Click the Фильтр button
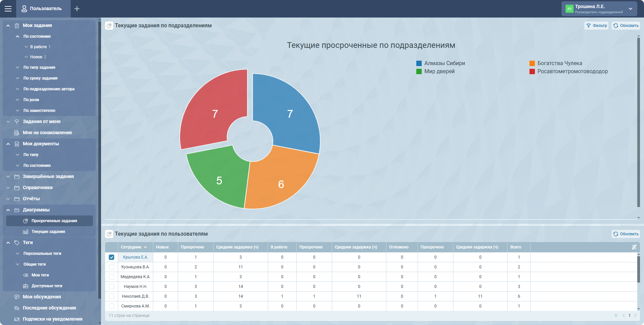 tap(596, 26)
